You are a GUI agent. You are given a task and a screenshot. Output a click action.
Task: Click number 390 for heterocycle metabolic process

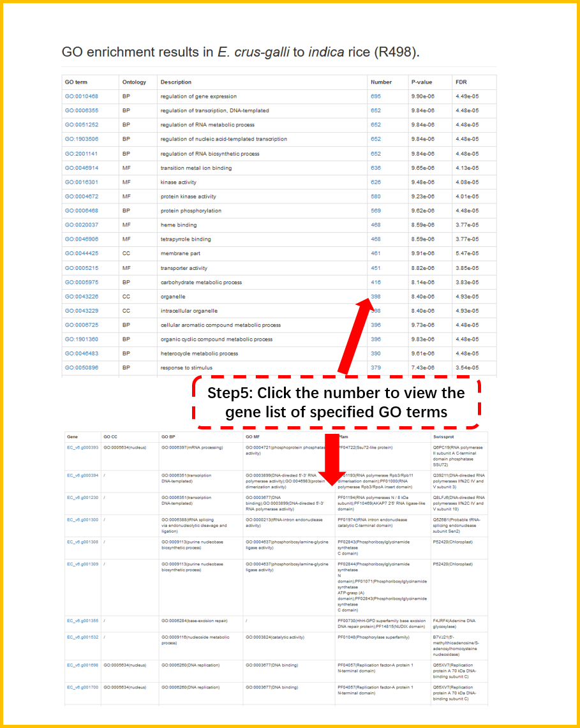tap(375, 353)
